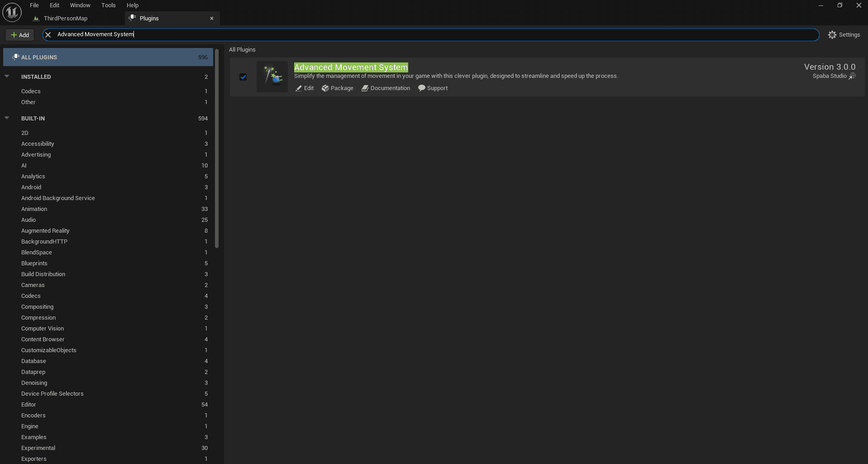Click the Version 3.0.0 label

point(830,67)
